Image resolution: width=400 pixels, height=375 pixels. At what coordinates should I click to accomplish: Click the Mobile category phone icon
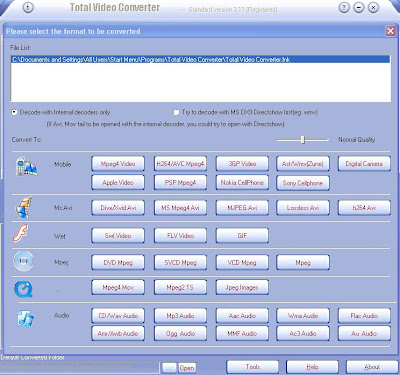tap(27, 167)
